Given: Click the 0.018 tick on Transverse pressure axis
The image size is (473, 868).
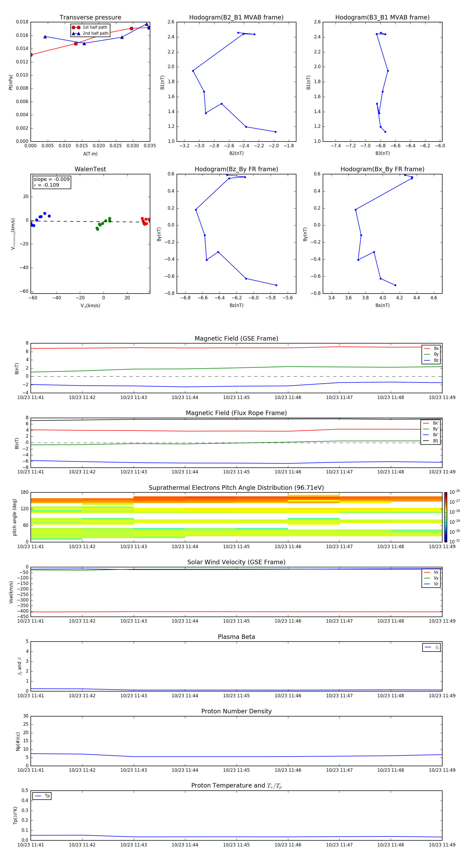Looking at the screenshot, I should (22, 22).
